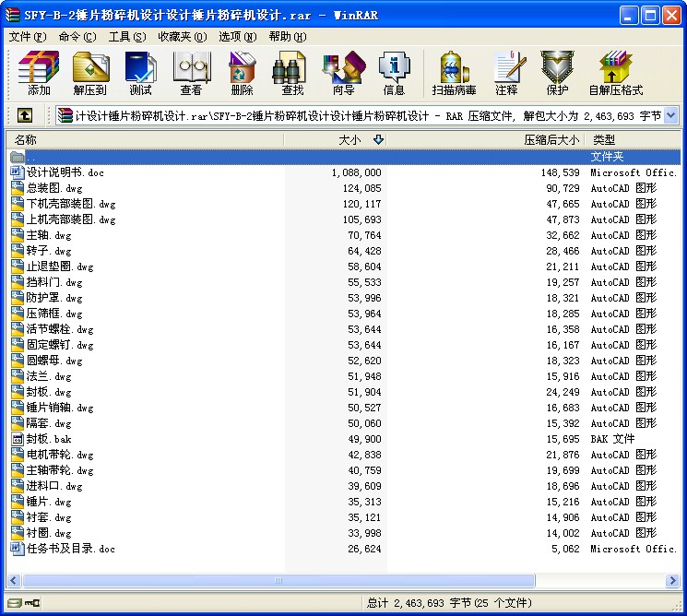The image size is (687, 616).
Task: Sort by 名称 column header
Action: [x=145, y=140]
